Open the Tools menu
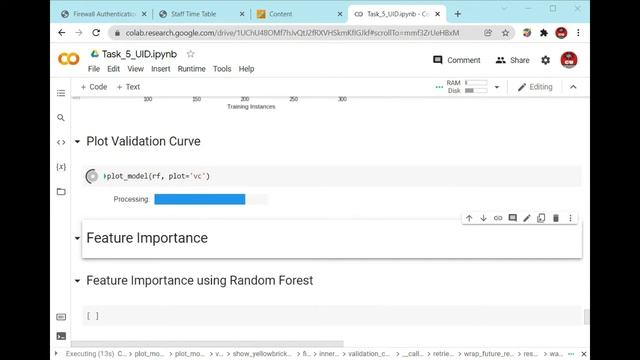 tap(222, 69)
